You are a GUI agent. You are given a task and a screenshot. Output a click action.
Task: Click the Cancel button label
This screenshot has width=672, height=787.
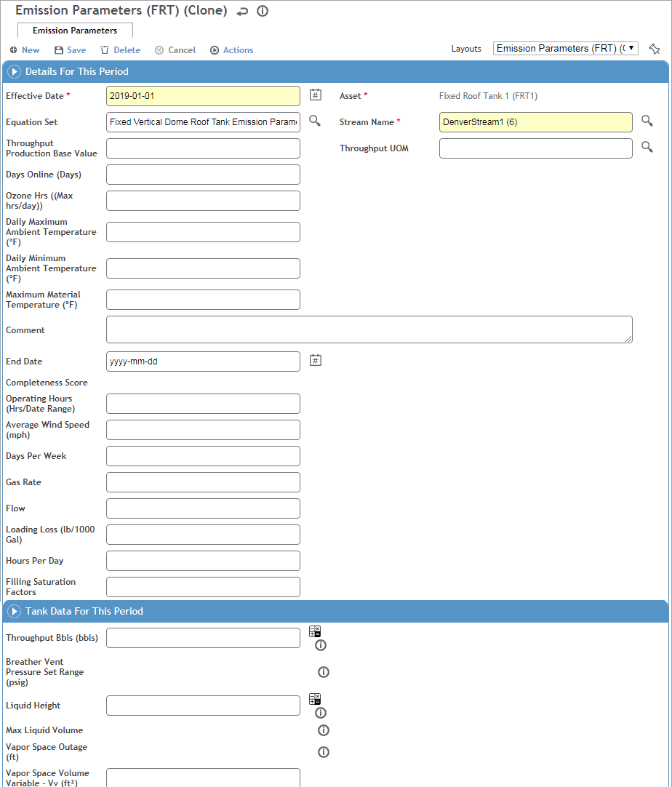(182, 50)
